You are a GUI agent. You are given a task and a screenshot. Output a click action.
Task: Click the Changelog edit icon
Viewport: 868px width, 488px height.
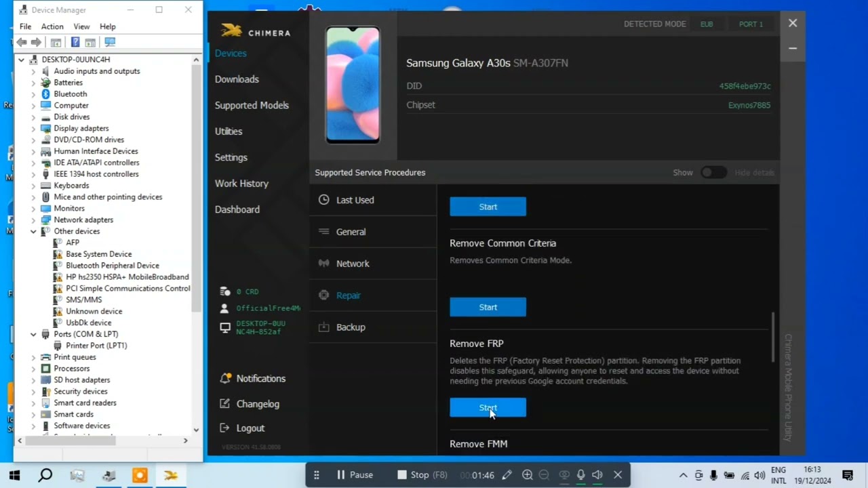pos(225,404)
